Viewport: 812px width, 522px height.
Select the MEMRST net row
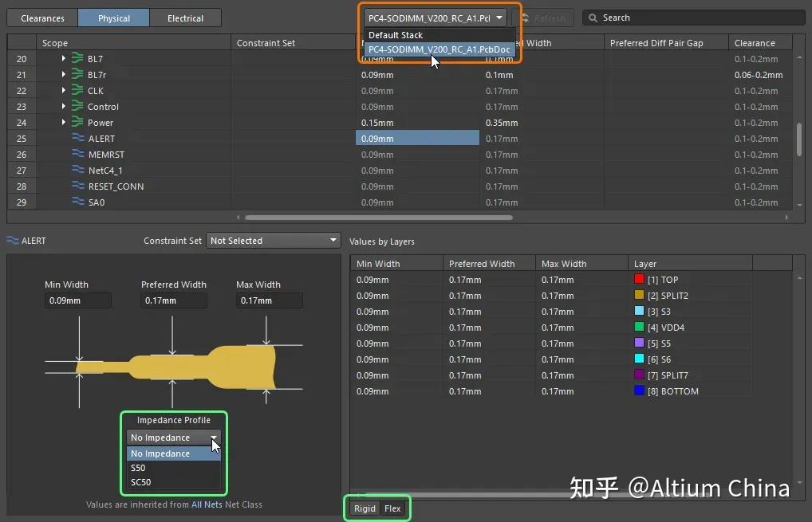click(x=400, y=155)
